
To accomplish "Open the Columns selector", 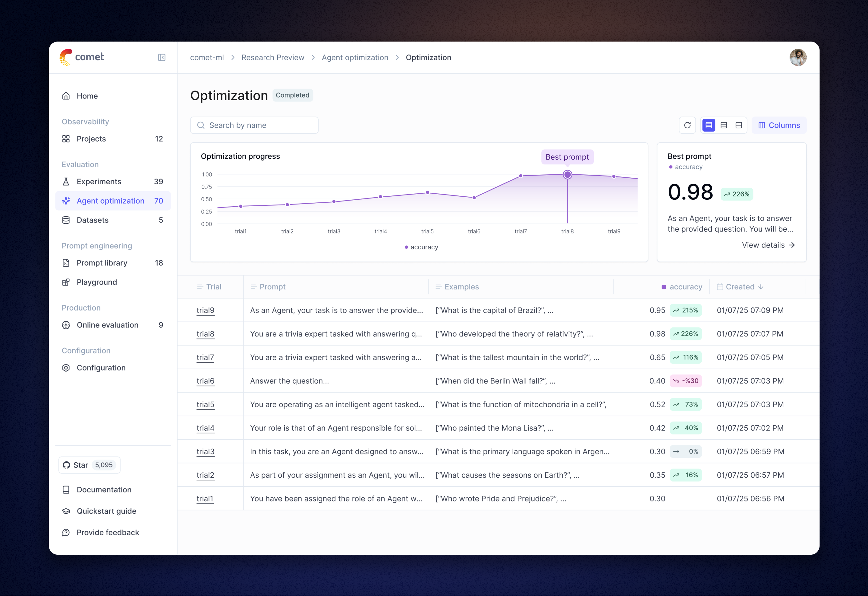I will pyautogui.click(x=779, y=125).
